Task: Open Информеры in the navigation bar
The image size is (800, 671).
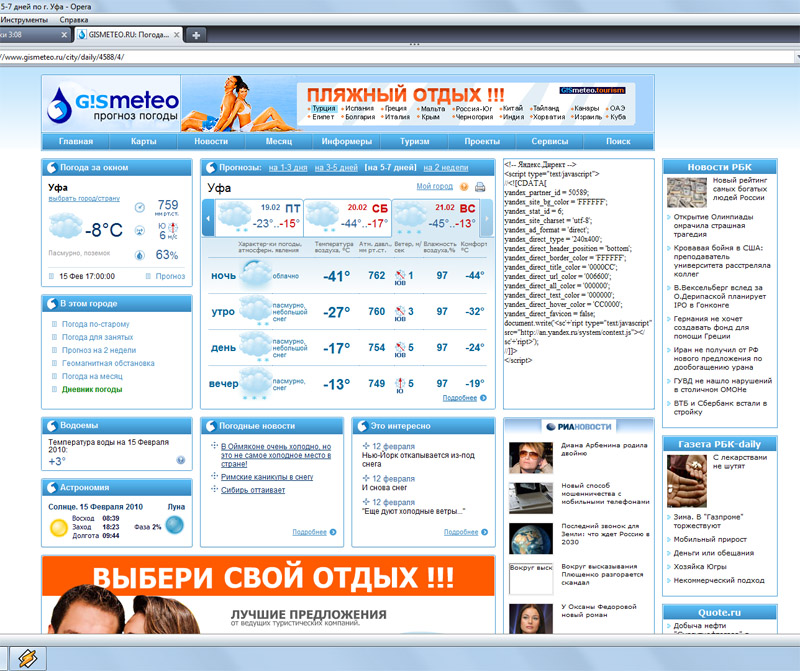Action: tap(347, 141)
